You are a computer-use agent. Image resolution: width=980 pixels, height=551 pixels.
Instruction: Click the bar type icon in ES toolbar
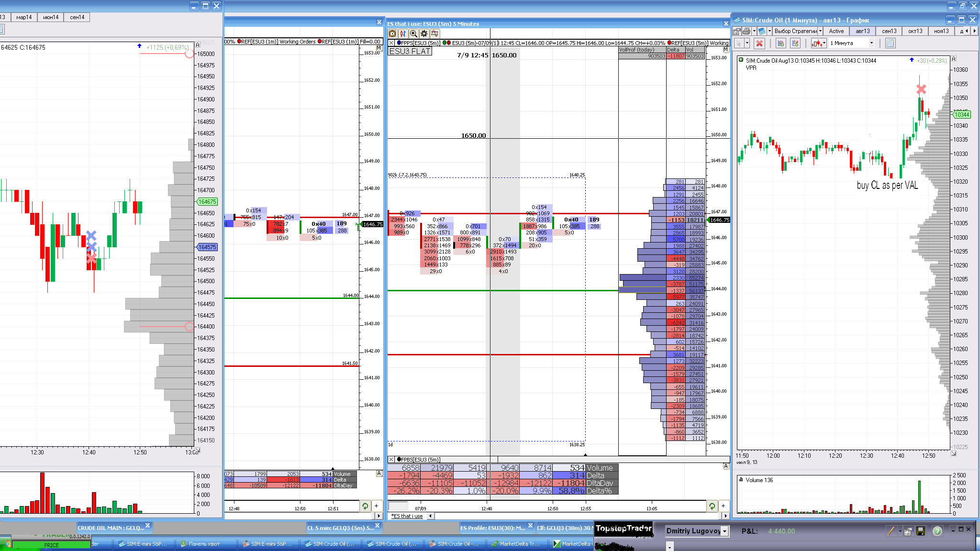click(403, 33)
